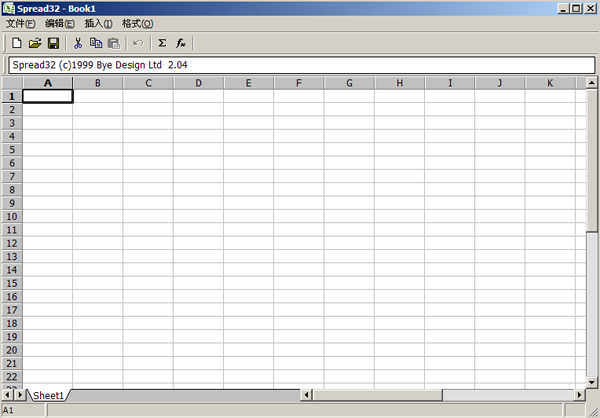This screenshot has height=418, width=600.
Task: Open the fx function insert icon
Action: 181,43
